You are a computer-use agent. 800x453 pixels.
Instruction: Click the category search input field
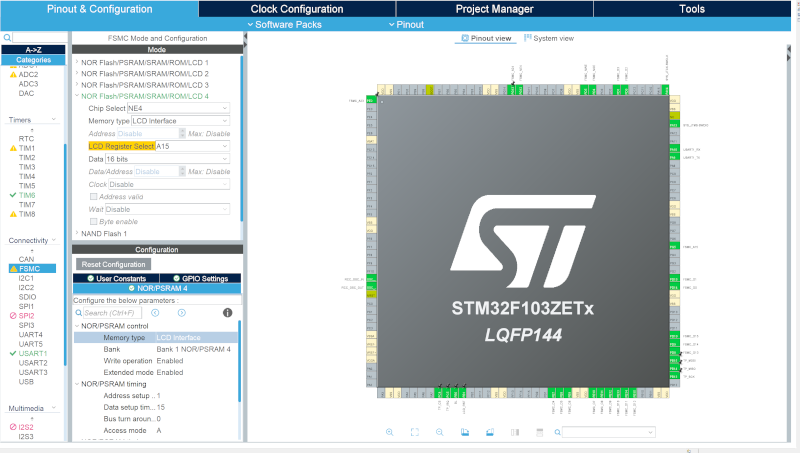[40, 38]
